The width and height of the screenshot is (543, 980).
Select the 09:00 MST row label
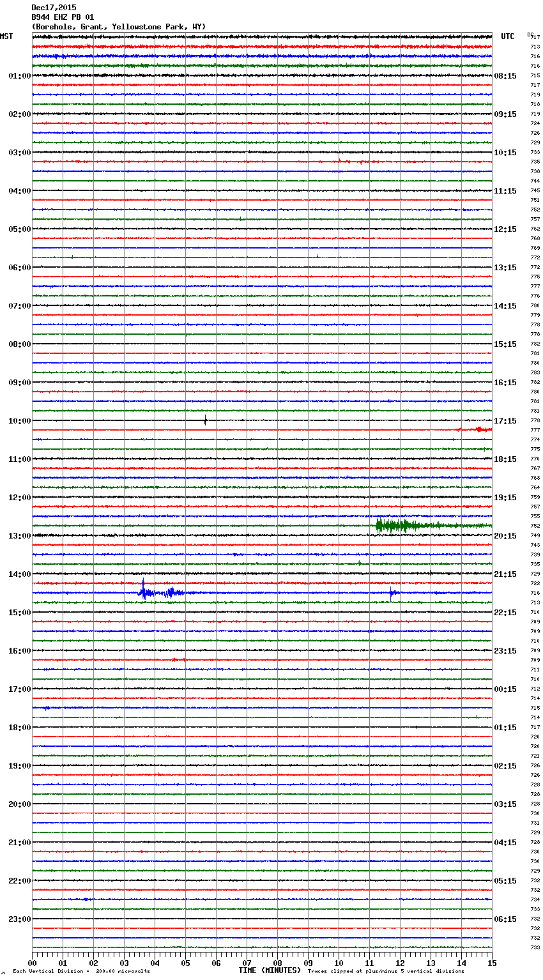[20, 383]
